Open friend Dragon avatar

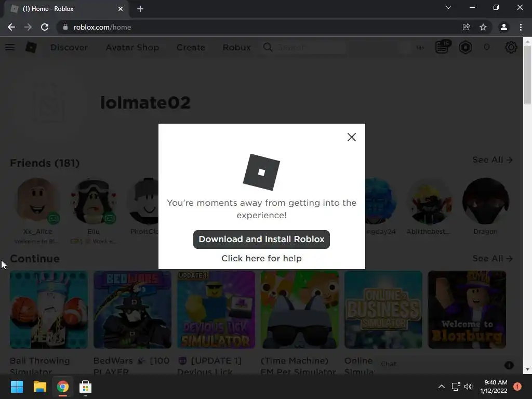(x=486, y=201)
